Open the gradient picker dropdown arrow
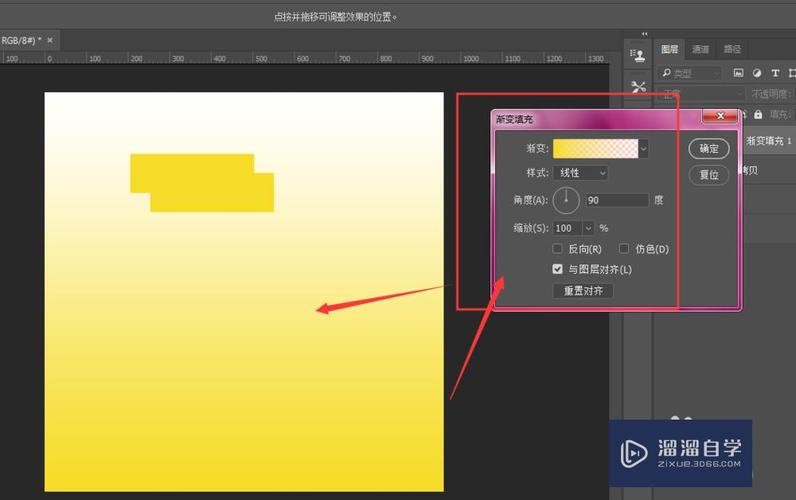The height and width of the screenshot is (500, 796). click(643, 149)
